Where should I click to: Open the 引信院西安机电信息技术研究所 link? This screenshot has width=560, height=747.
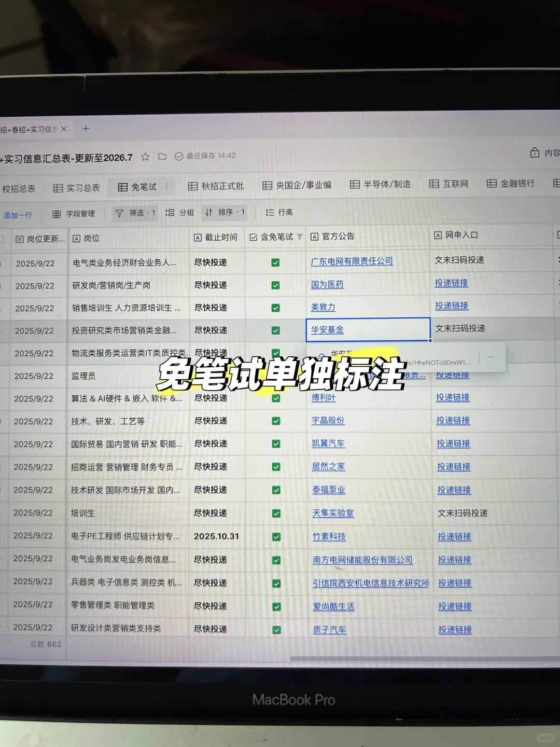(x=371, y=583)
